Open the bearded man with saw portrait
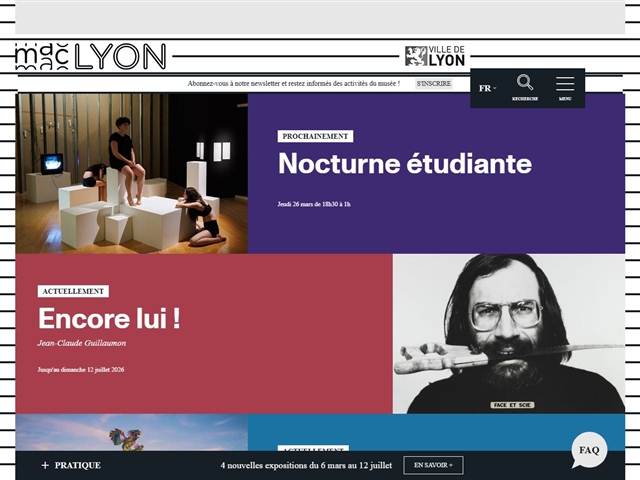 (508, 333)
